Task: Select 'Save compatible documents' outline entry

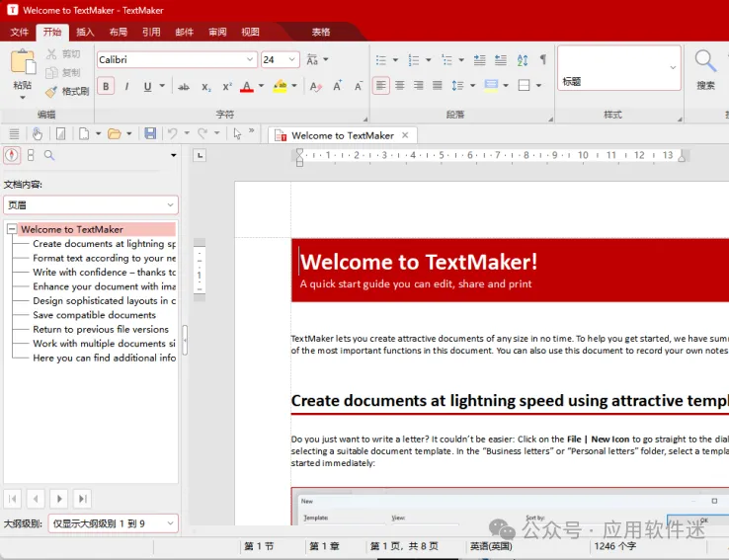Action: 94,315
